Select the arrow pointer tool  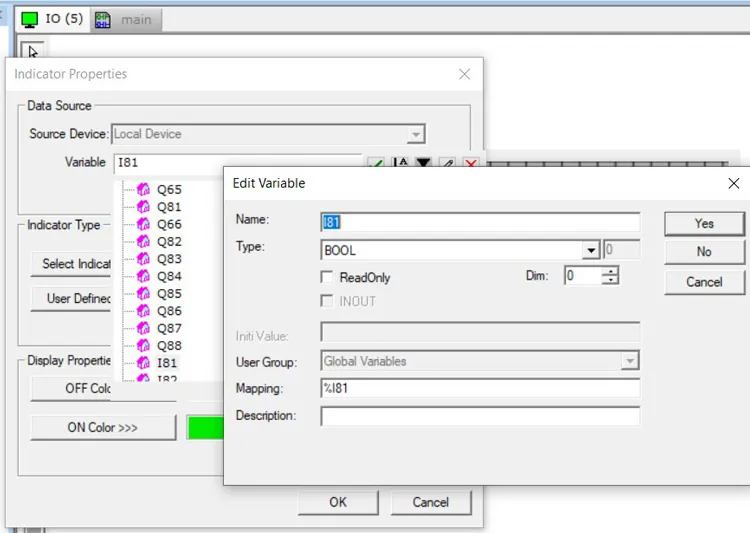[32, 51]
